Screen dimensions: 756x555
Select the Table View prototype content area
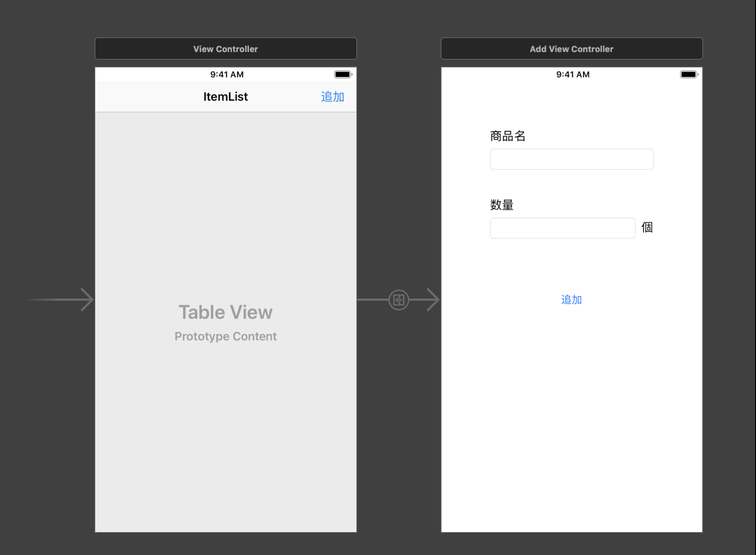coord(226,322)
